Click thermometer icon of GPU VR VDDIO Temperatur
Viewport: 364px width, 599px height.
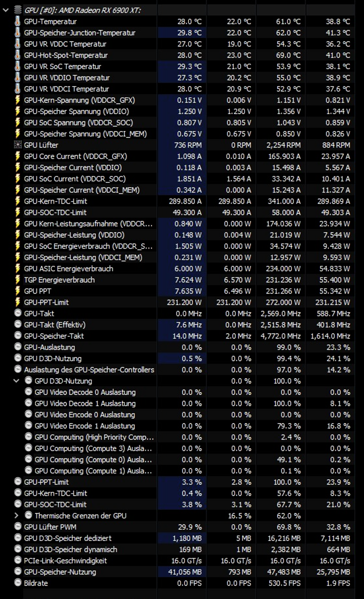[17, 78]
